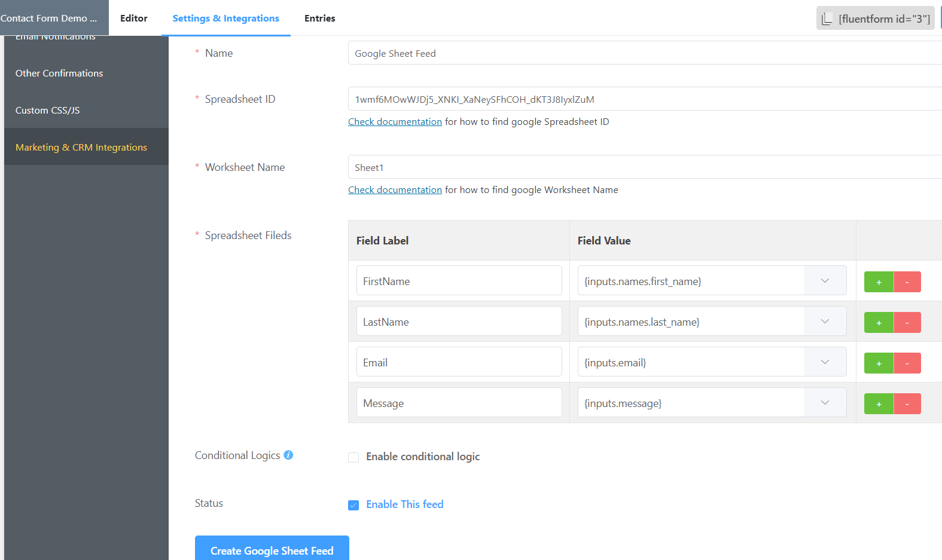
Task: Open Spreadsheet ID documentation link
Action: (x=395, y=121)
